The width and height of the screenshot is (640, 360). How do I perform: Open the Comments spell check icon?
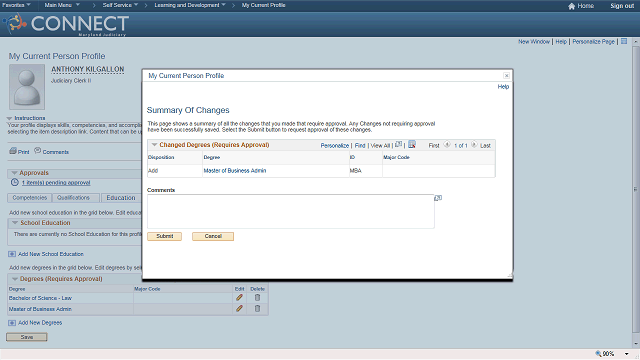point(438,198)
